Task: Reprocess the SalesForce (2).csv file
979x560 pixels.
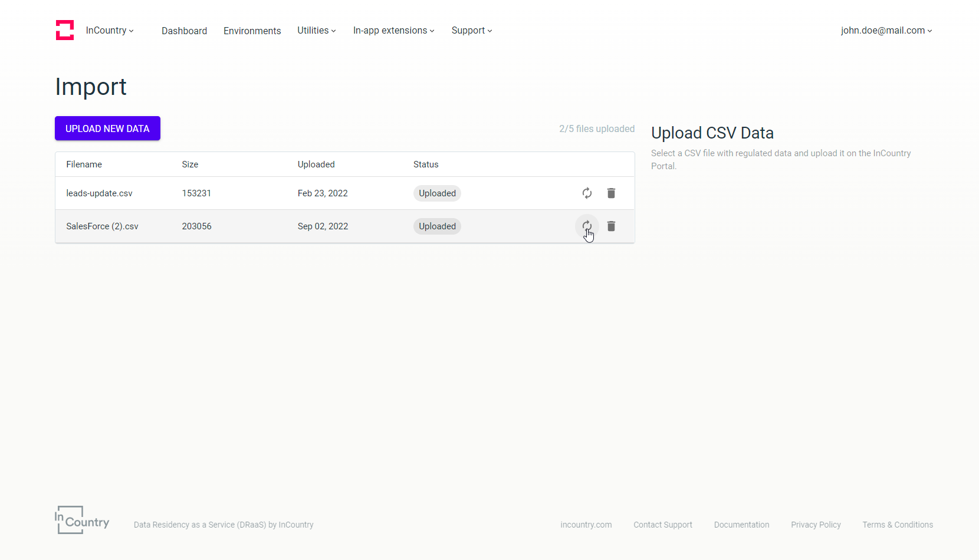Action: pyautogui.click(x=587, y=226)
